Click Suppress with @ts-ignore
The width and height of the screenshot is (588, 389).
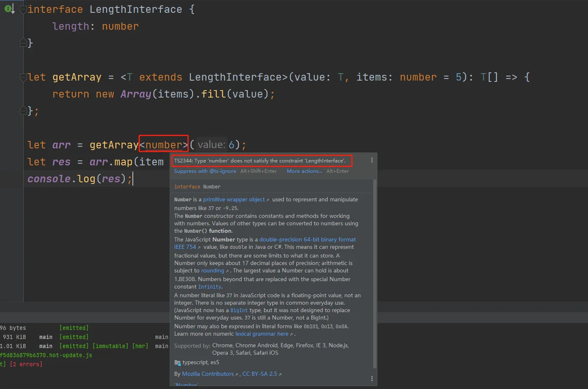(205, 171)
